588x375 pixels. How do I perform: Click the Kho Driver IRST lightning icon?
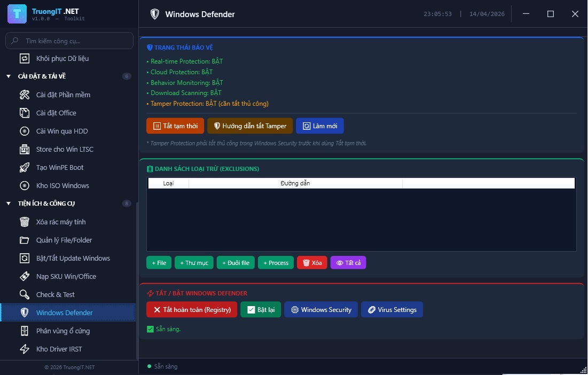[25, 349]
